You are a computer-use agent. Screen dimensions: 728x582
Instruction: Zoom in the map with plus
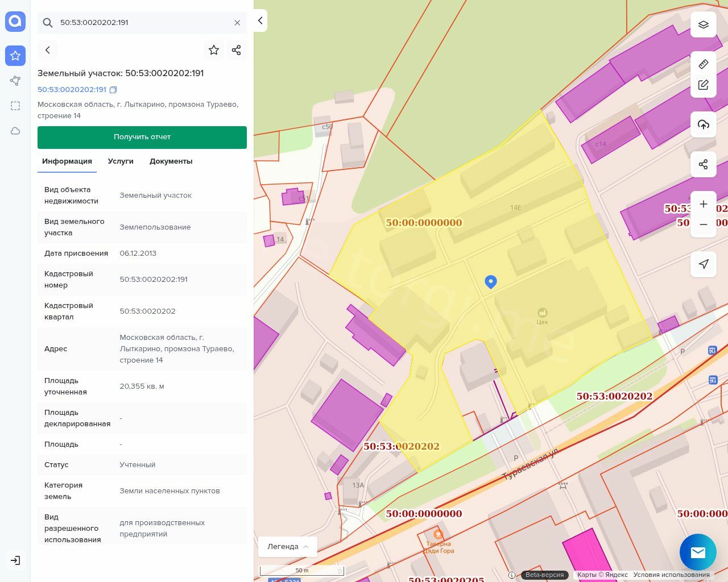(703, 204)
